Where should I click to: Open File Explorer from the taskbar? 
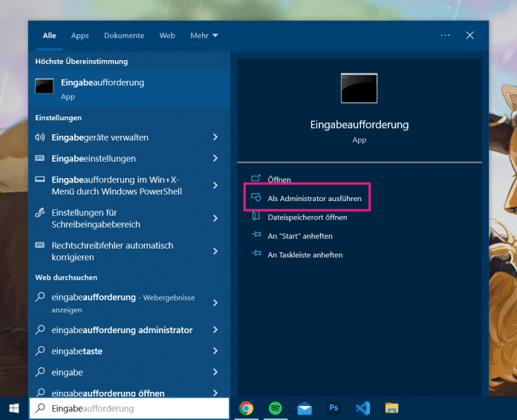tap(391, 408)
